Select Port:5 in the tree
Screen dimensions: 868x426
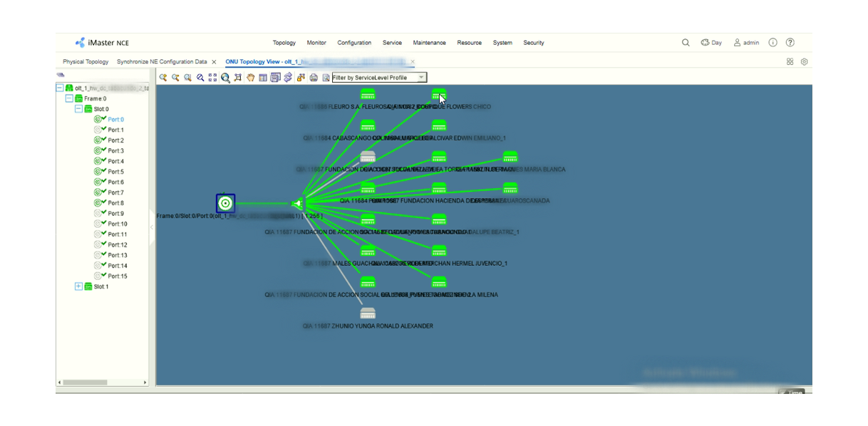pyautogui.click(x=115, y=172)
